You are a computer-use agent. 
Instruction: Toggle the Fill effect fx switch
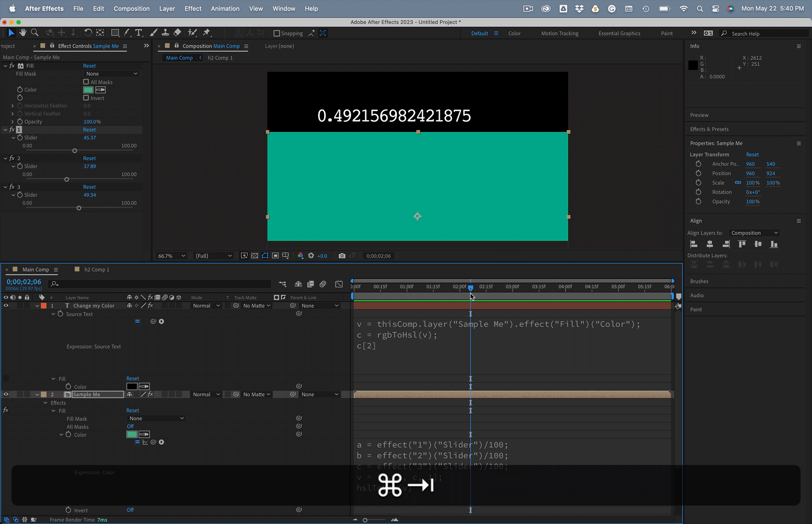pos(12,66)
